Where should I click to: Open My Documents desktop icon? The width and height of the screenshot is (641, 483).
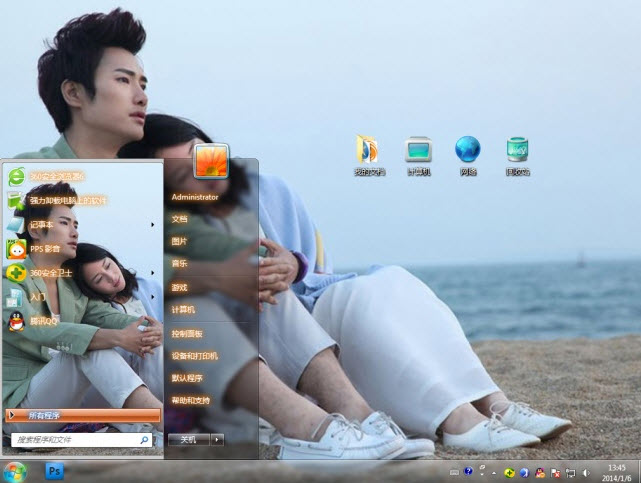(x=369, y=156)
